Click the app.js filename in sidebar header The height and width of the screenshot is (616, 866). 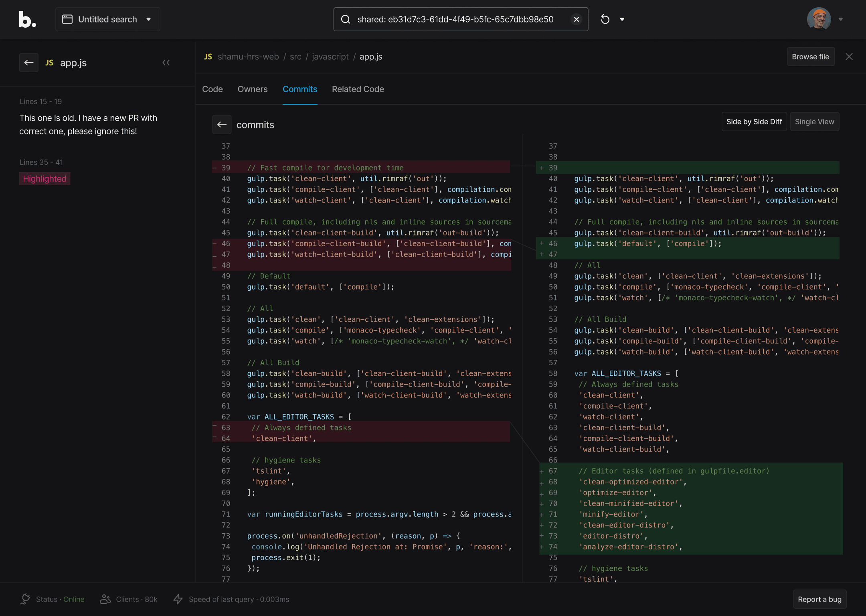(73, 63)
